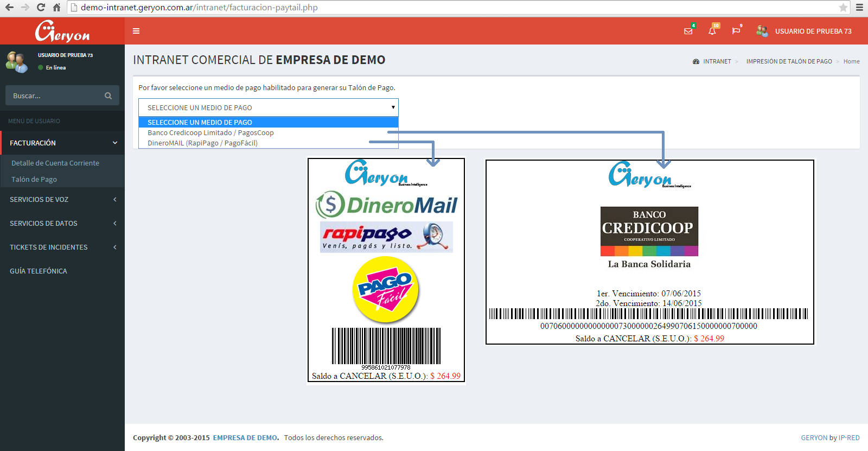The height and width of the screenshot is (451, 868).
Task: Open tasks flag icon
Action: point(736,31)
